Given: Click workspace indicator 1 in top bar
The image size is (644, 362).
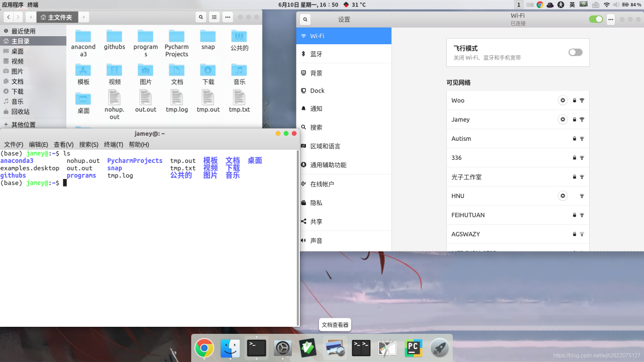Looking at the screenshot, I should point(519,5).
